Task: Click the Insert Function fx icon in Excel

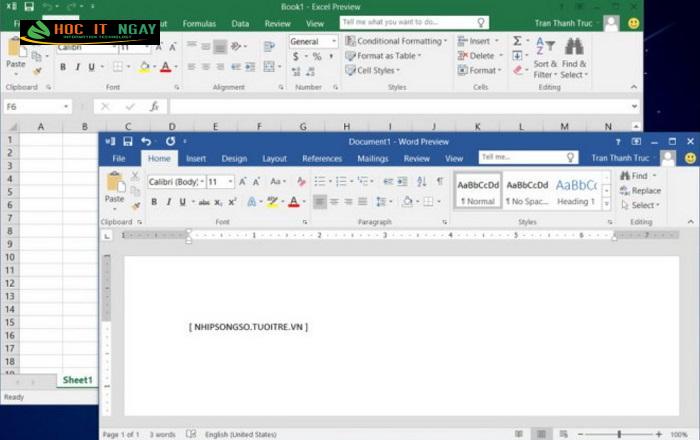Action: coord(154,107)
